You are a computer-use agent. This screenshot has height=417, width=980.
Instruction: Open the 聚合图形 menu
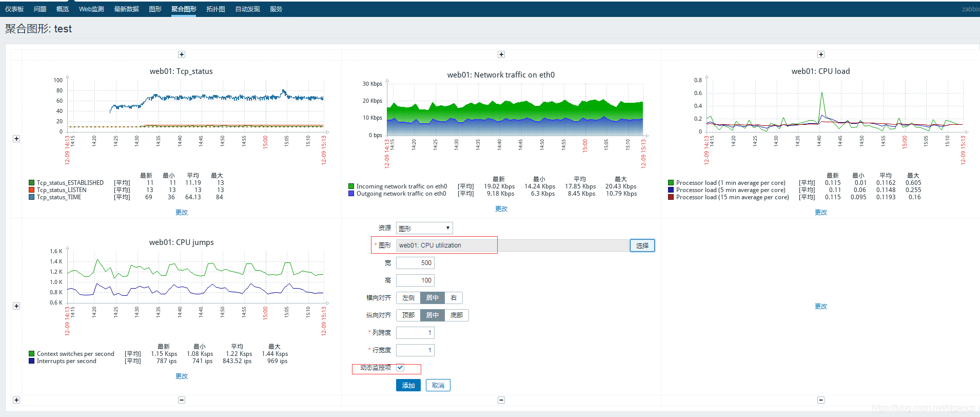[184, 9]
